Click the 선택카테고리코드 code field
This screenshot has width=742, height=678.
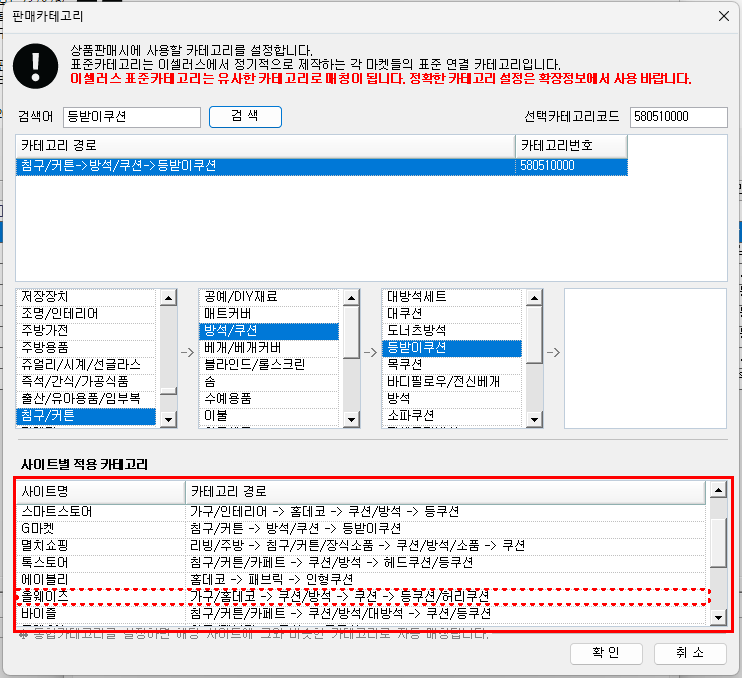[x=678, y=117]
